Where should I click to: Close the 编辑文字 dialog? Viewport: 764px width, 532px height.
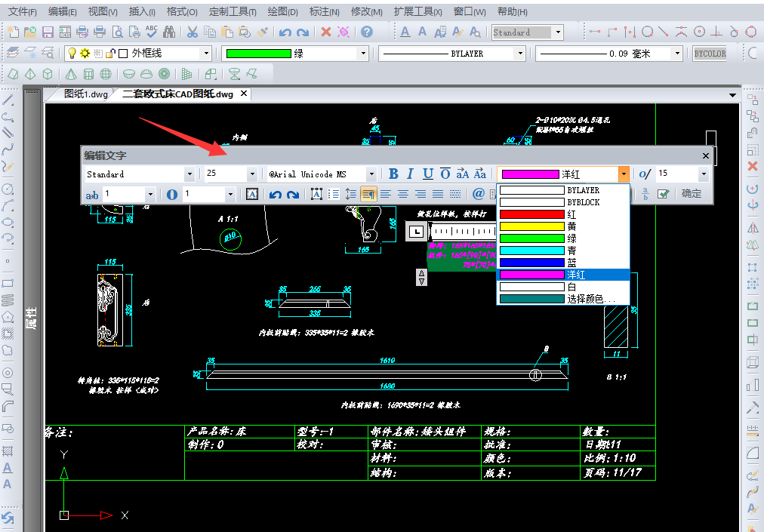coord(706,156)
